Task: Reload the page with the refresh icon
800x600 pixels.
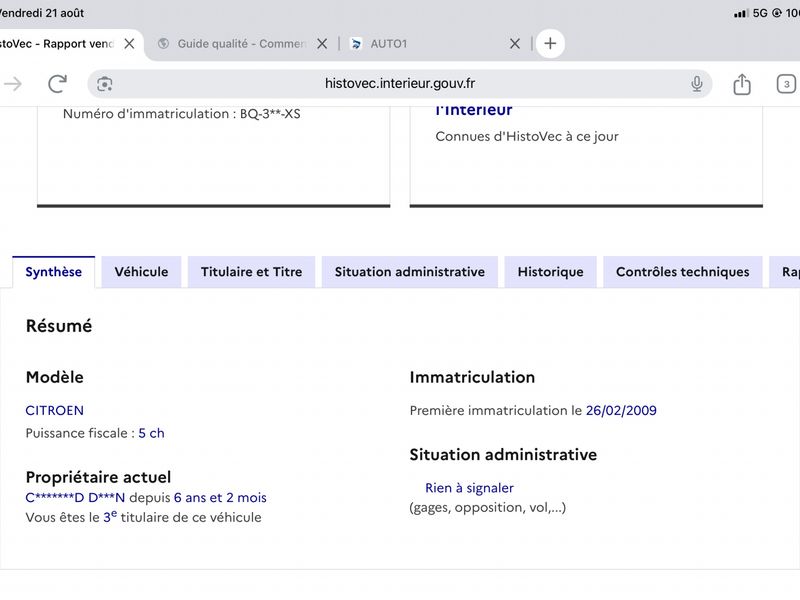Action: point(57,84)
